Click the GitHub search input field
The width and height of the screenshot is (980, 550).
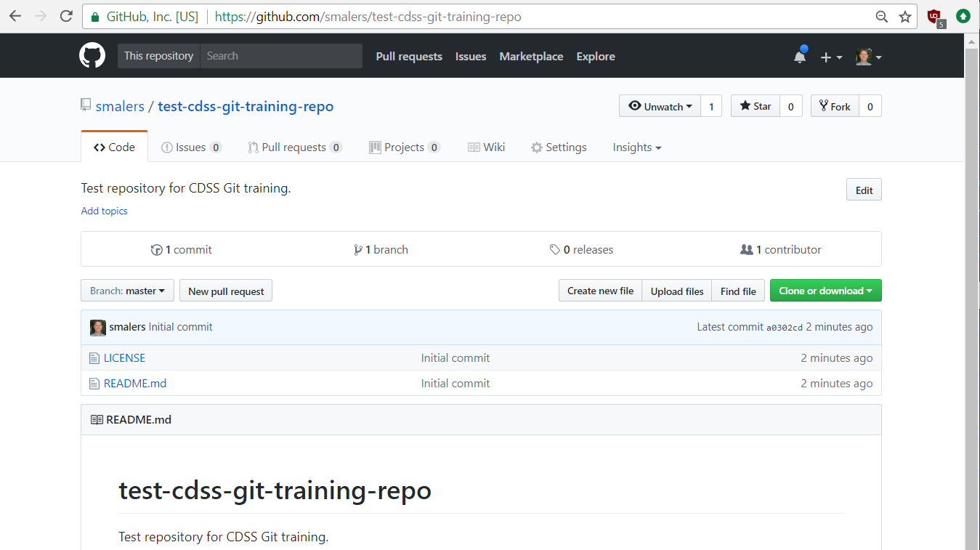pos(281,56)
